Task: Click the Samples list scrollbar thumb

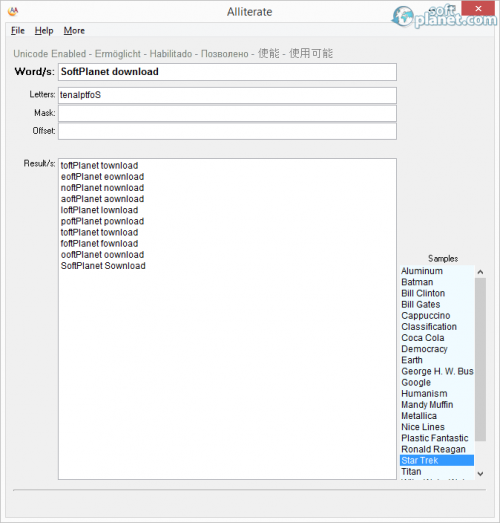Action: point(480,359)
